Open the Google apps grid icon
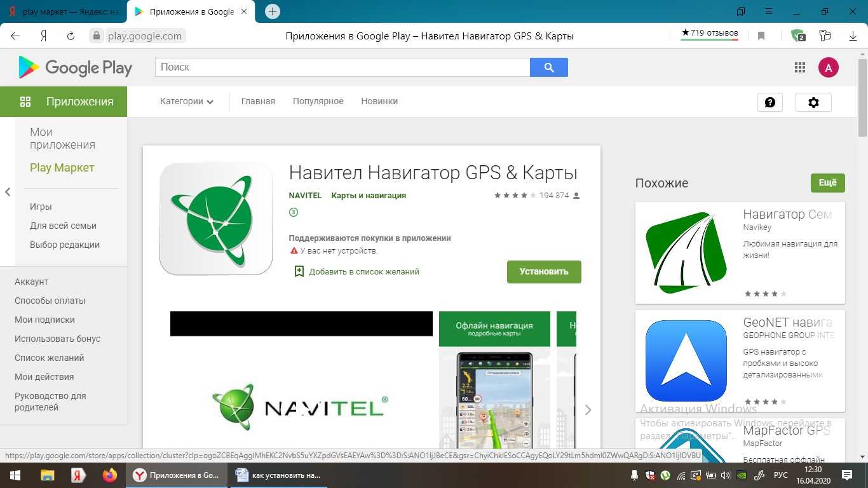868x488 pixels. (x=800, y=67)
